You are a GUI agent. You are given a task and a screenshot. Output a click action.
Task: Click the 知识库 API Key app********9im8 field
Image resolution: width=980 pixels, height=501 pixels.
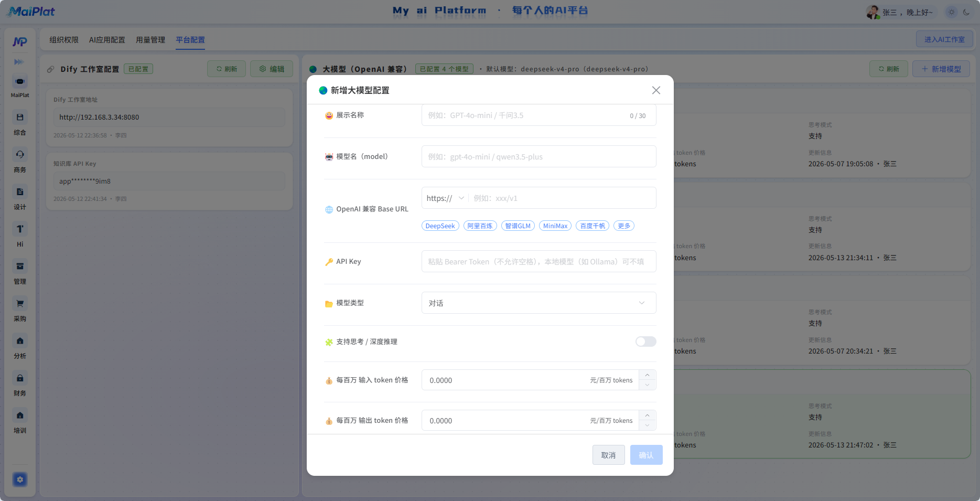coord(169,181)
